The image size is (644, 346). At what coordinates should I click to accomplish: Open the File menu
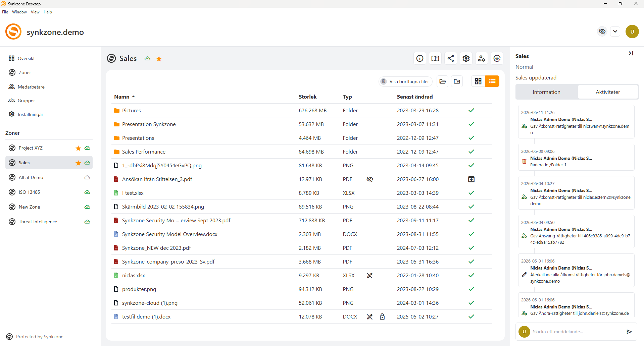5,12
